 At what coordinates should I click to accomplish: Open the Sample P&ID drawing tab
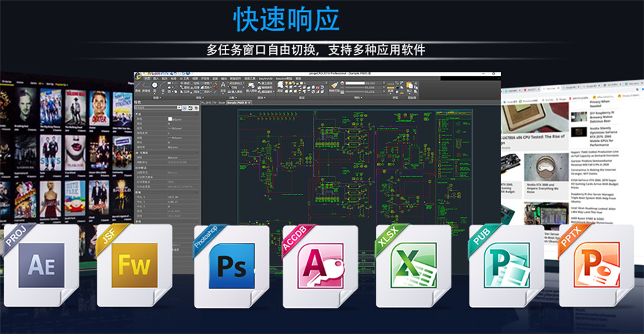tap(238, 103)
